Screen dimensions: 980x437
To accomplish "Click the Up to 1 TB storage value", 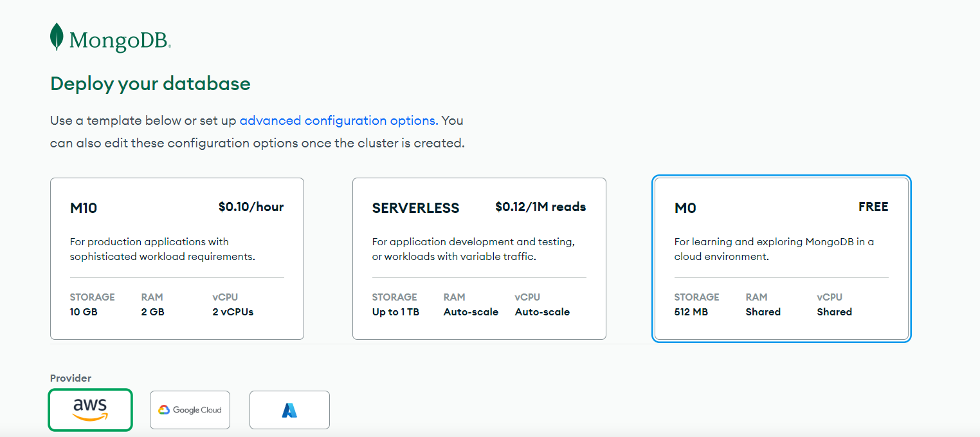I will (395, 311).
